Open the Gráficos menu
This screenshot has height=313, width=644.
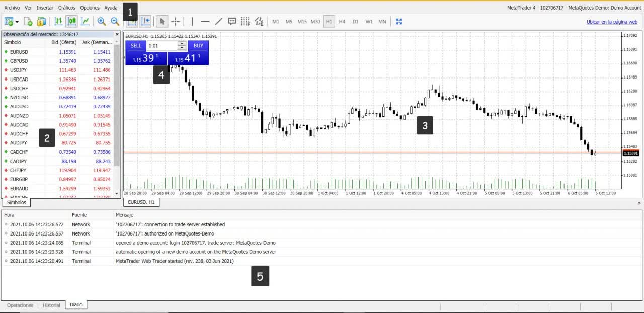tap(67, 8)
